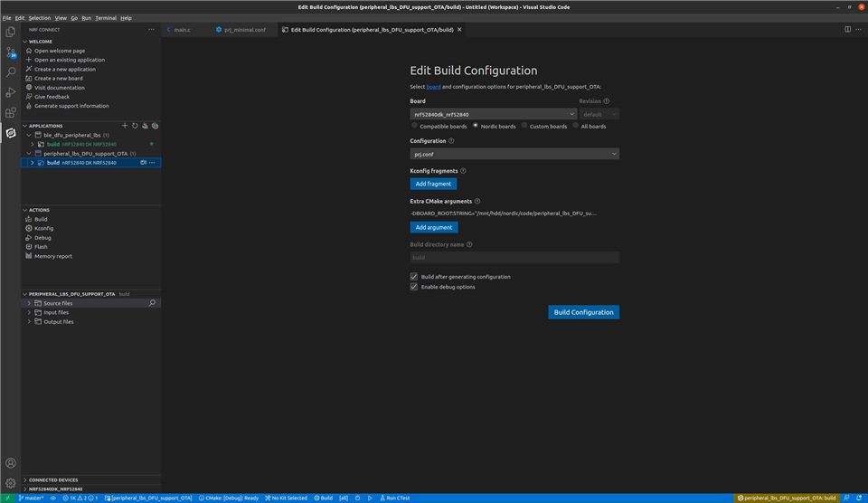
Task: Show help for Kconfig fragments
Action: 463,171
